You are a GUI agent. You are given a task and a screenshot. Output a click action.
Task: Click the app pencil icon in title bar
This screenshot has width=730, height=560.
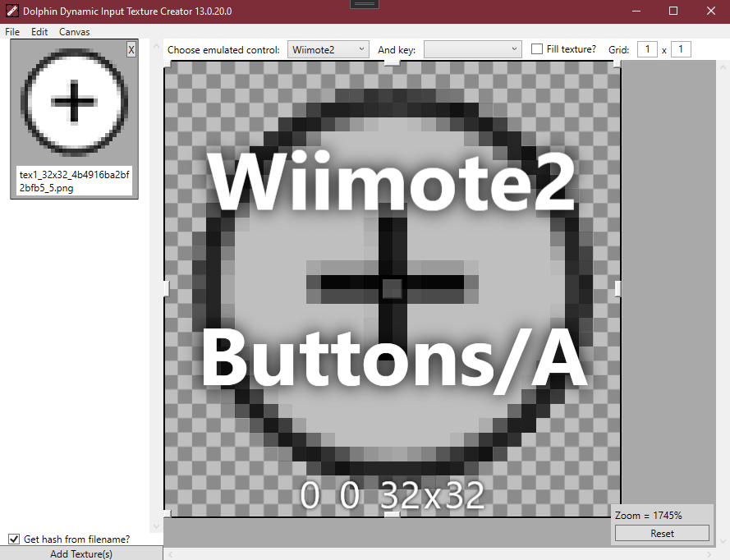point(12,11)
